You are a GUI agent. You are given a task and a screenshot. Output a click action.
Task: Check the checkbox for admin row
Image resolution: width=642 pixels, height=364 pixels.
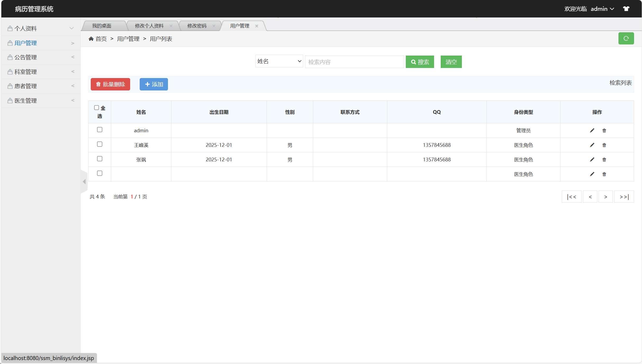(100, 130)
